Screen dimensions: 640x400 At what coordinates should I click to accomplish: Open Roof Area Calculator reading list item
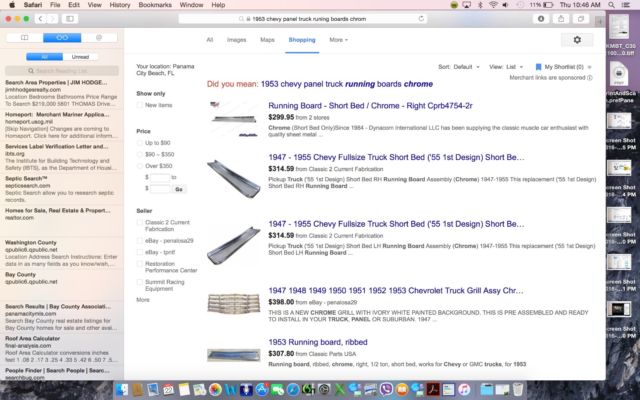61,349
